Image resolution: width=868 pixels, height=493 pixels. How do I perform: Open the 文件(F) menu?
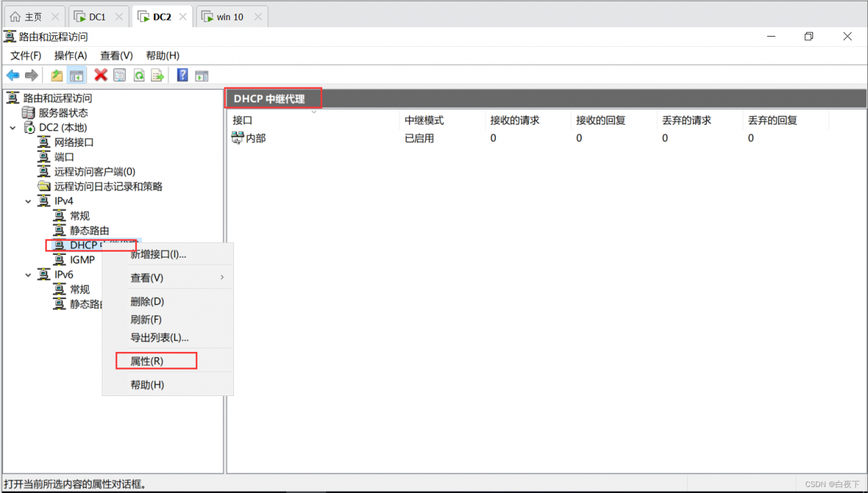coord(26,56)
